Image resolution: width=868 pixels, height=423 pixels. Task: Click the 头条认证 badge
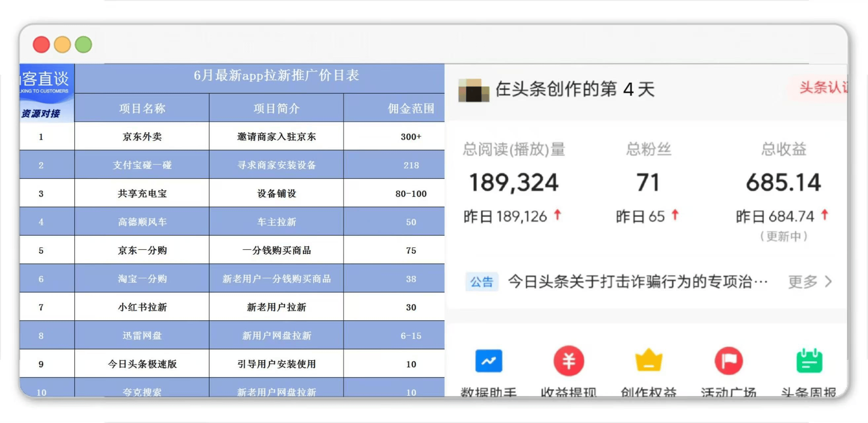(x=823, y=88)
